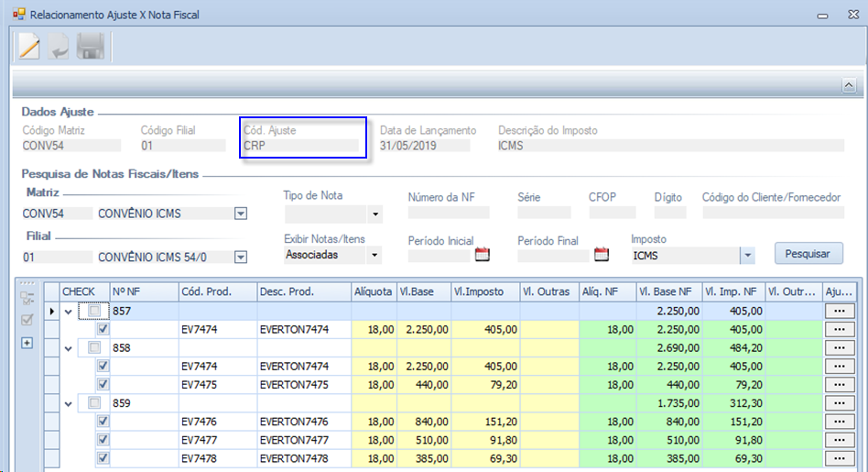Click the check-all icon left of grid
The image size is (868, 472).
click(x=27, y=319)
